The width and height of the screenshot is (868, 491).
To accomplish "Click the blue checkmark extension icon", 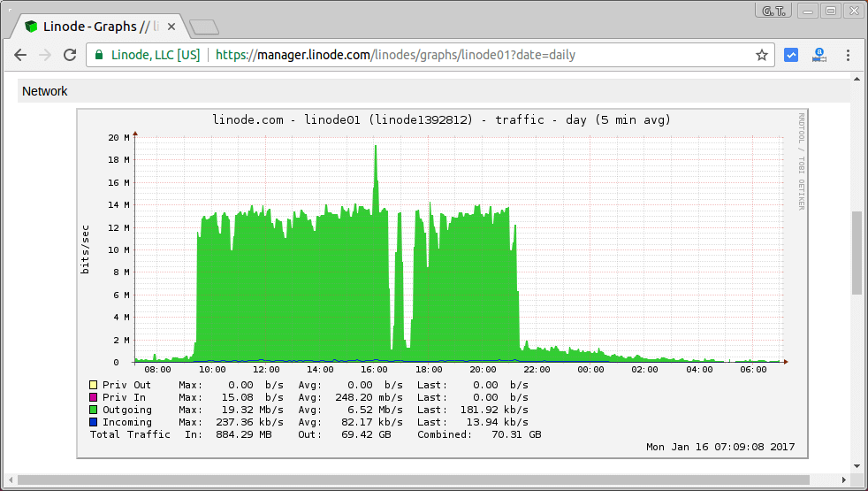I will [x=791, y=55].
